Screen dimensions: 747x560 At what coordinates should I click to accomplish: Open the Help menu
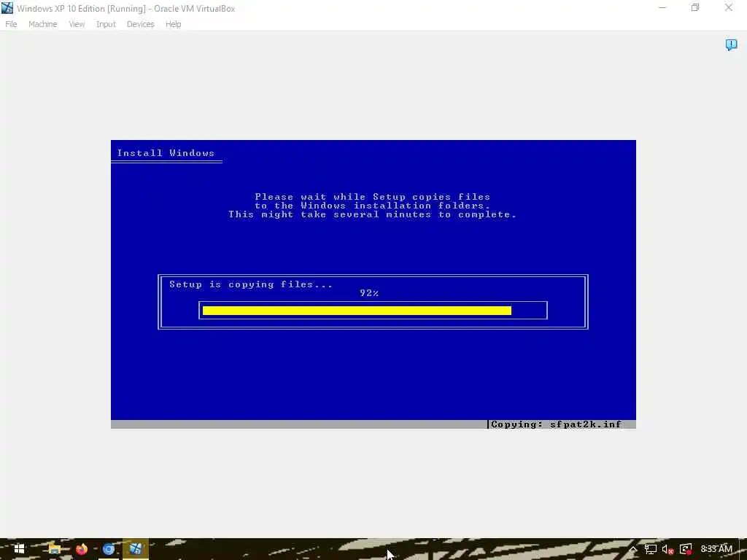pos(173,24)
